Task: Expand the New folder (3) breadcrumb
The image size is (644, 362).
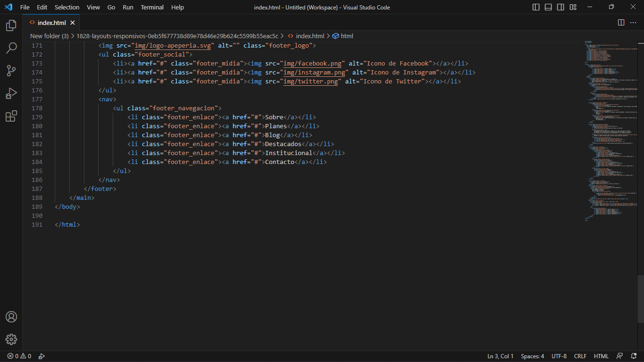Action: tap(49, 36)
